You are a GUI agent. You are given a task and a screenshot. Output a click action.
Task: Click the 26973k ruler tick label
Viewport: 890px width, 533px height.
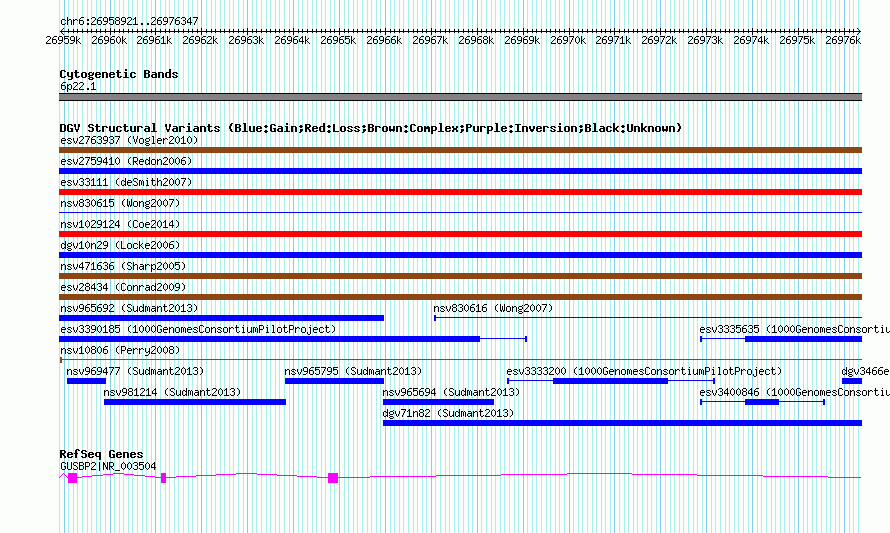point(705,40)
